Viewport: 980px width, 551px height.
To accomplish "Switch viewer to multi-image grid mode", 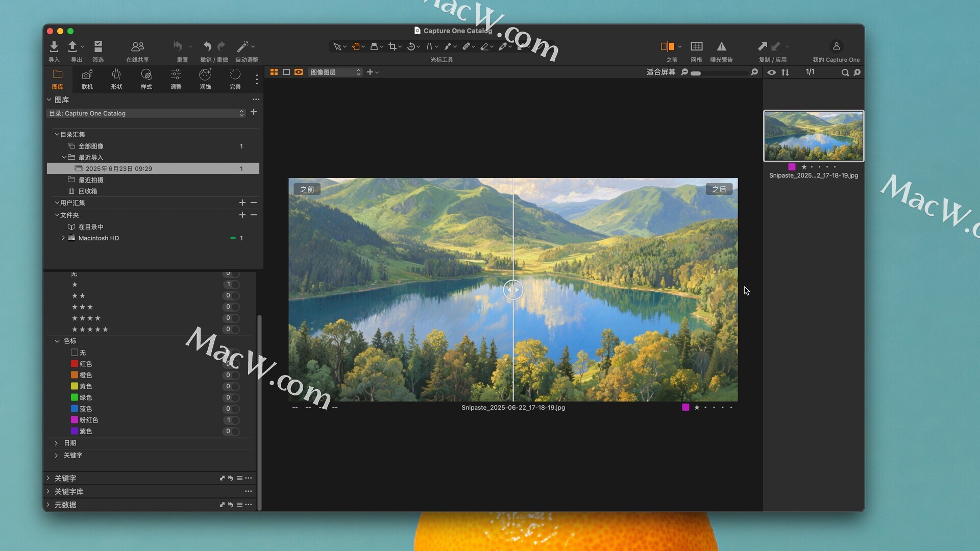I will point(274,72).
